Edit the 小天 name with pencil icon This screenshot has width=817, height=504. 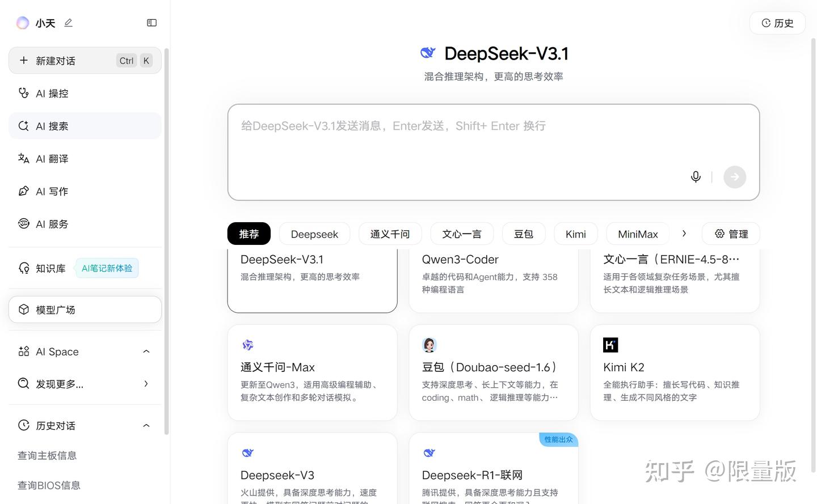point(68,23)
